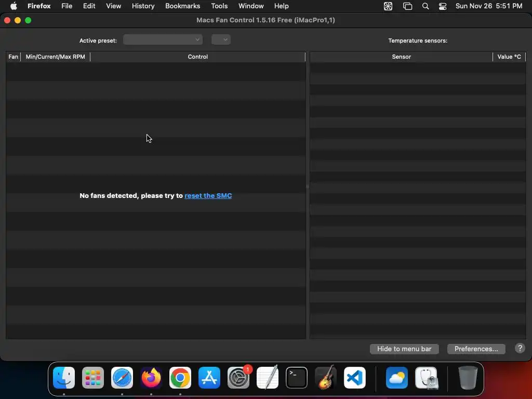Launch Safari from the Dock
The image size is (532, 399).
pyautogui.click(x=122, y=378)
